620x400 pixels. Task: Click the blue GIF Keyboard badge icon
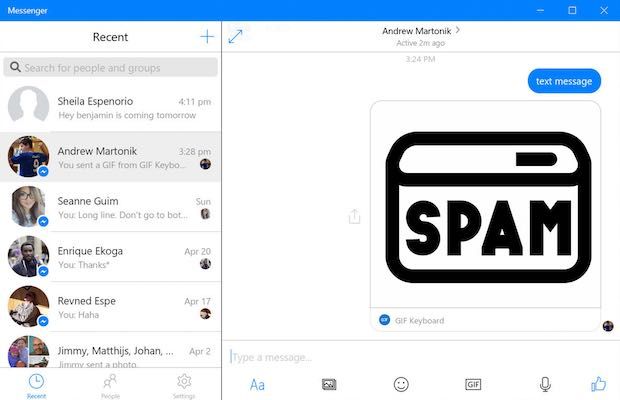pos(384,320)
